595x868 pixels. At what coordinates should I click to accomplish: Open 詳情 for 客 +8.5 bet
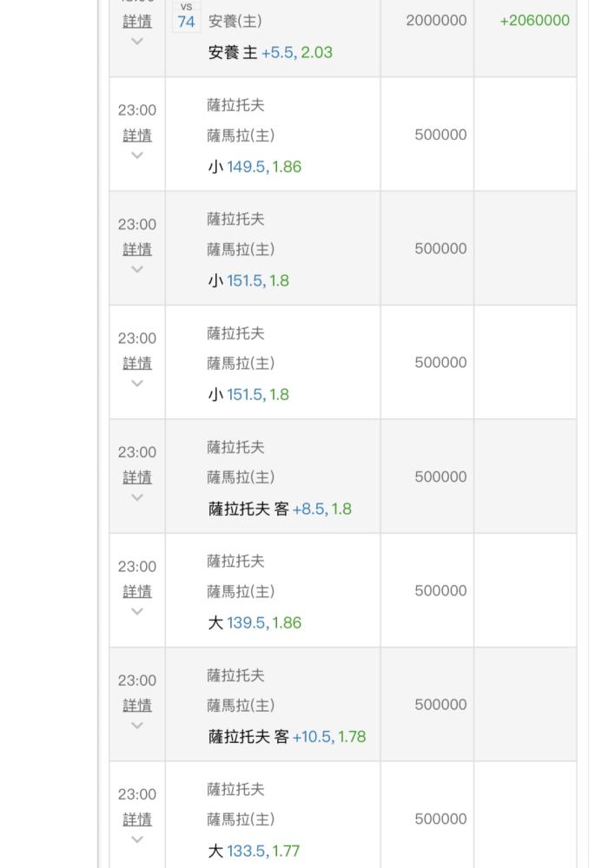pos(137,477)
